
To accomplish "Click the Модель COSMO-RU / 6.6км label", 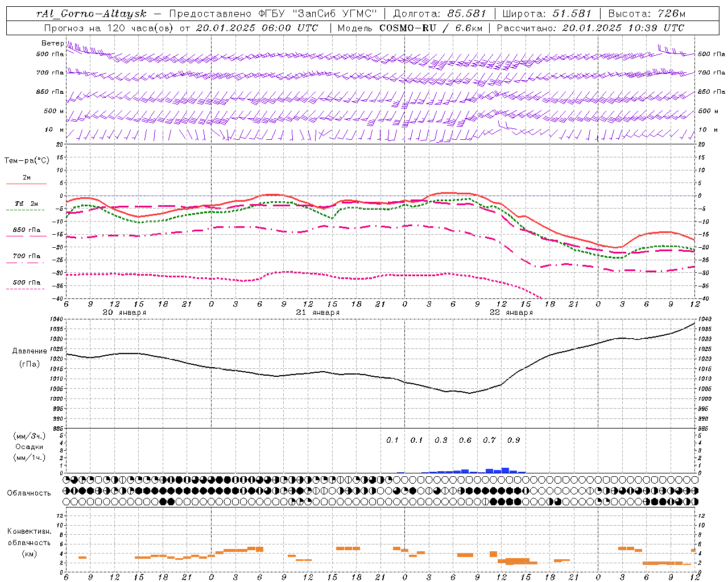I will pos(409,28).
